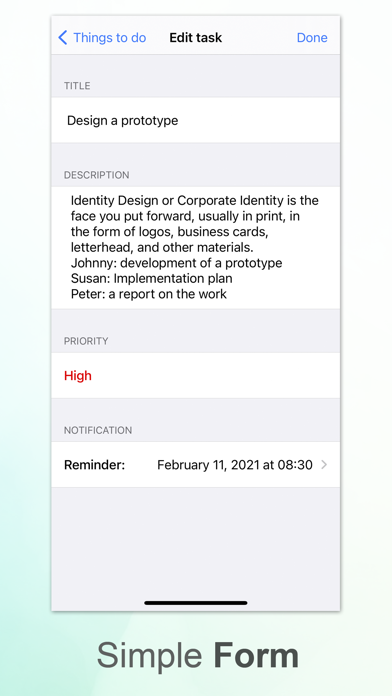The image size is (392, 696).
Task: Expand the reminder disclosure chevron
Action: (x=324, y=465)
